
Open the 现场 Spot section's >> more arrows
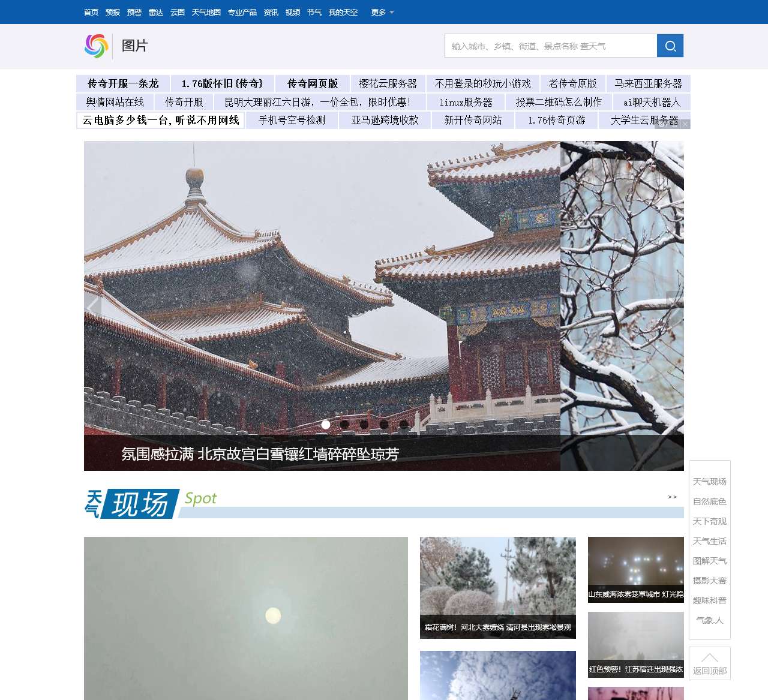[x=672, y=497]
